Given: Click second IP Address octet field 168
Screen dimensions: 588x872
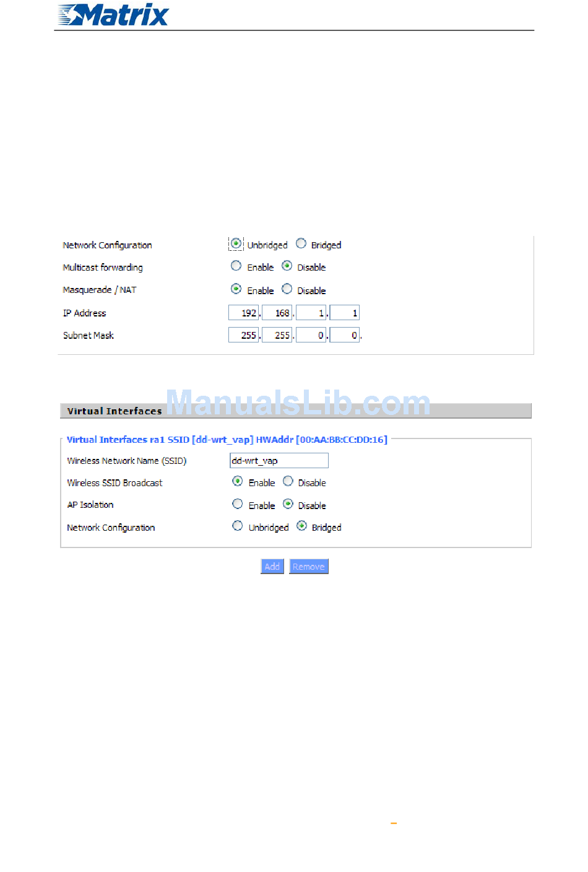Looking at the screenshot, I should pyautogui.click(x=277, y=313).
